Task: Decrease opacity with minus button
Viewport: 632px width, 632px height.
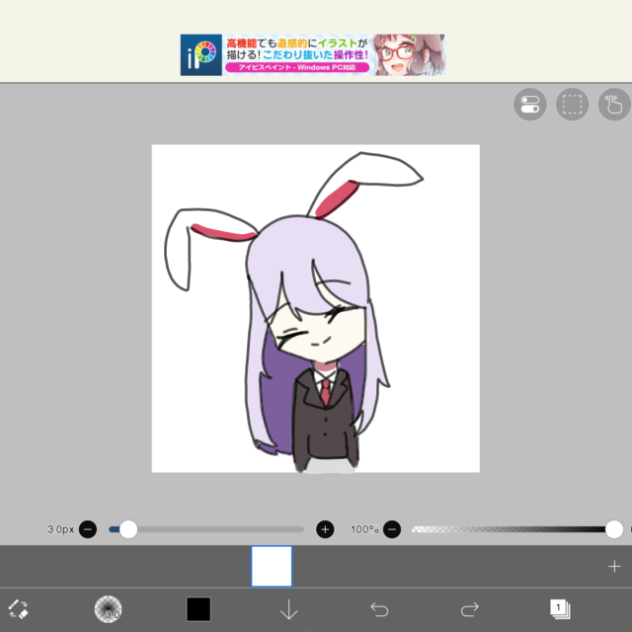Action: click(x=392, y=529)
